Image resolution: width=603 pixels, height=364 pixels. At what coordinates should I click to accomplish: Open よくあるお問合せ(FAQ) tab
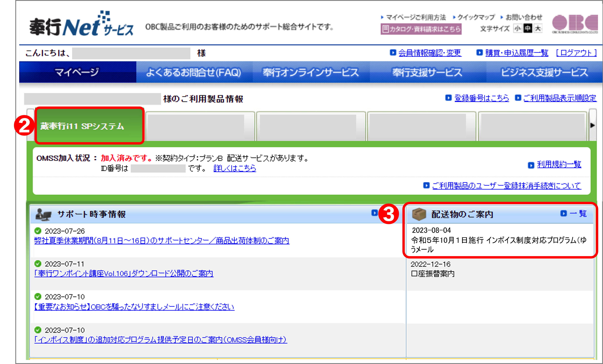tap(194, 72)
